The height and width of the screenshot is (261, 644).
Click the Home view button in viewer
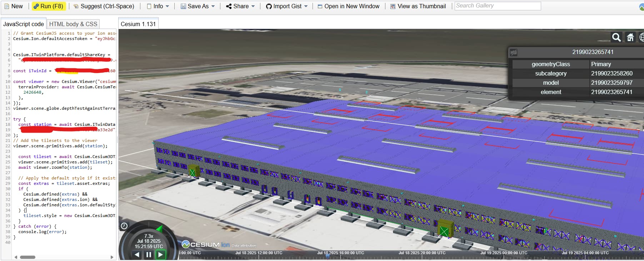[x=630, y=37]
